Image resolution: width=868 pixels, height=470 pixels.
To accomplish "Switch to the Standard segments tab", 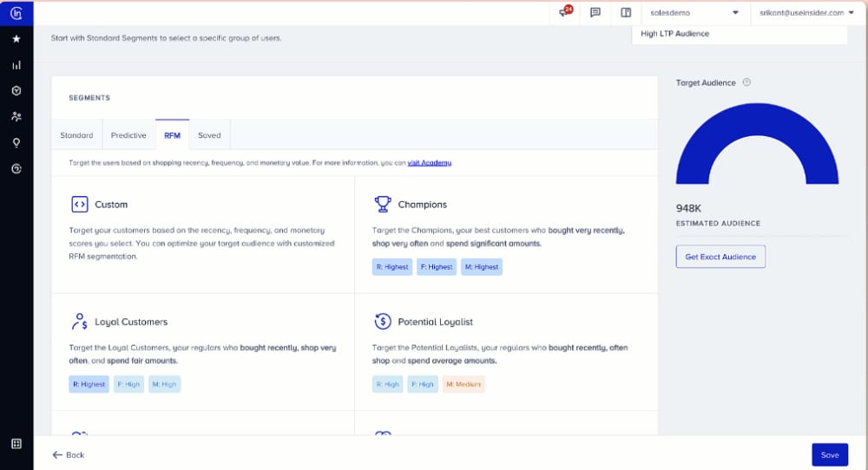I will click(76, 135).
